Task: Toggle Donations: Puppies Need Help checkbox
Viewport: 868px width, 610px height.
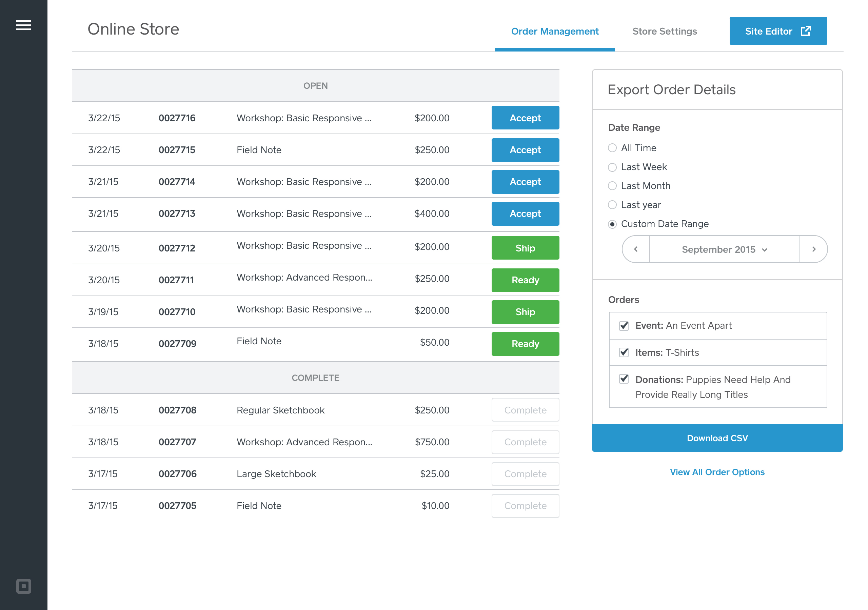Action: point(624,379)
